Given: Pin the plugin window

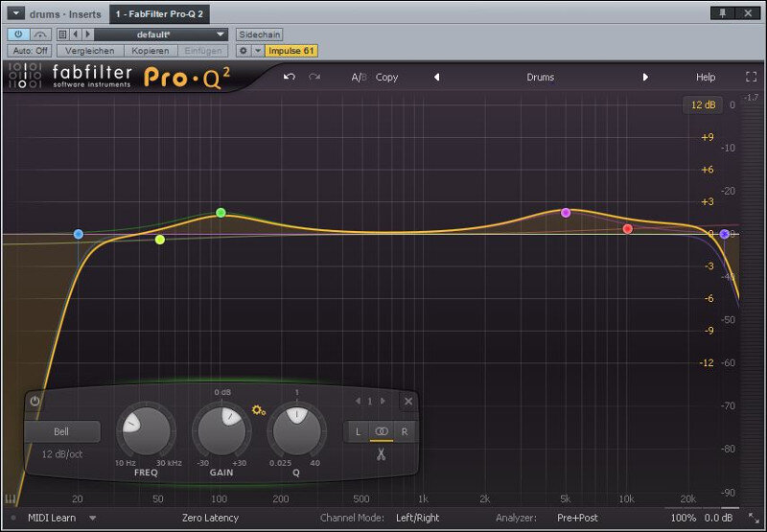Looking at the screenshot, I should 723,13.
